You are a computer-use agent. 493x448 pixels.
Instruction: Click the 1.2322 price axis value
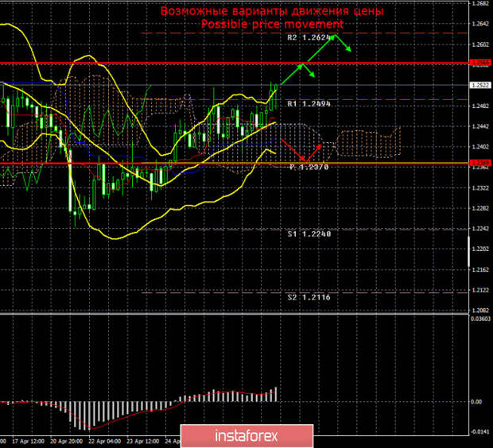click(480, 188)
